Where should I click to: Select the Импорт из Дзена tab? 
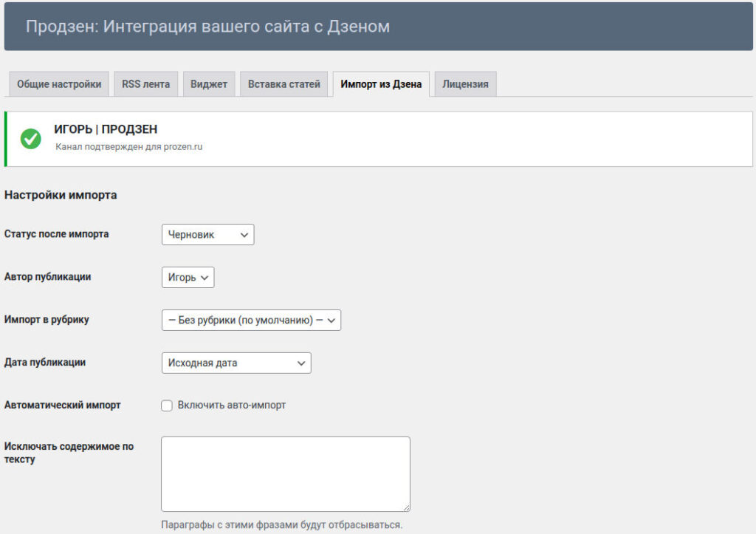[381, 84]
